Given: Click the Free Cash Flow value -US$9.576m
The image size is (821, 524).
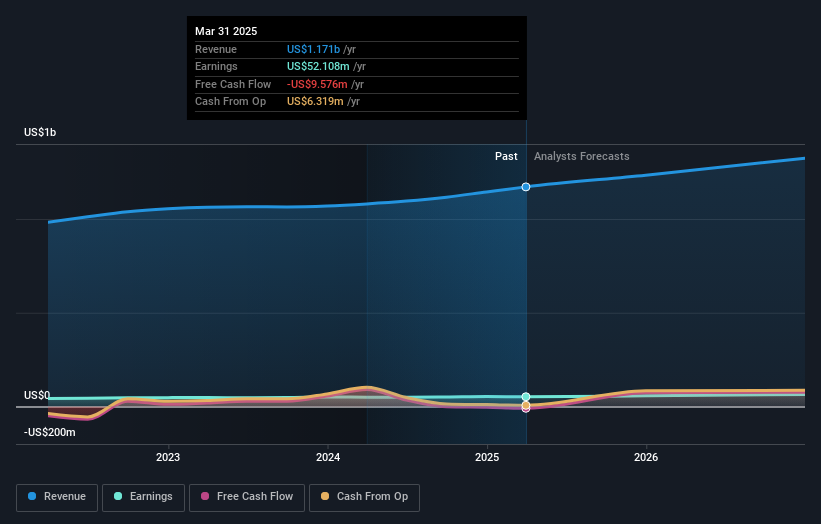Looking at the screenshot, I should coord(317,84).
